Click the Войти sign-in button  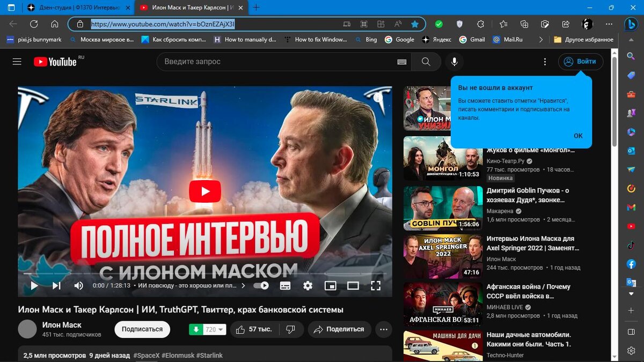tap(581, 62)
